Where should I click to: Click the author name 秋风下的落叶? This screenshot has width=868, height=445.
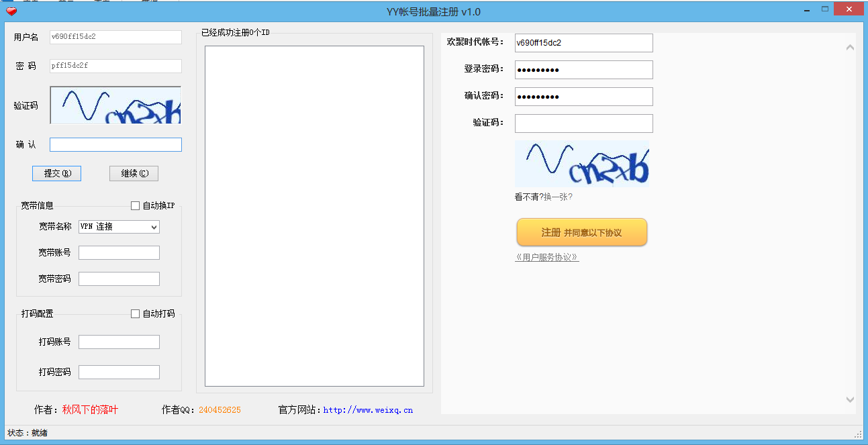pos(90,409)
